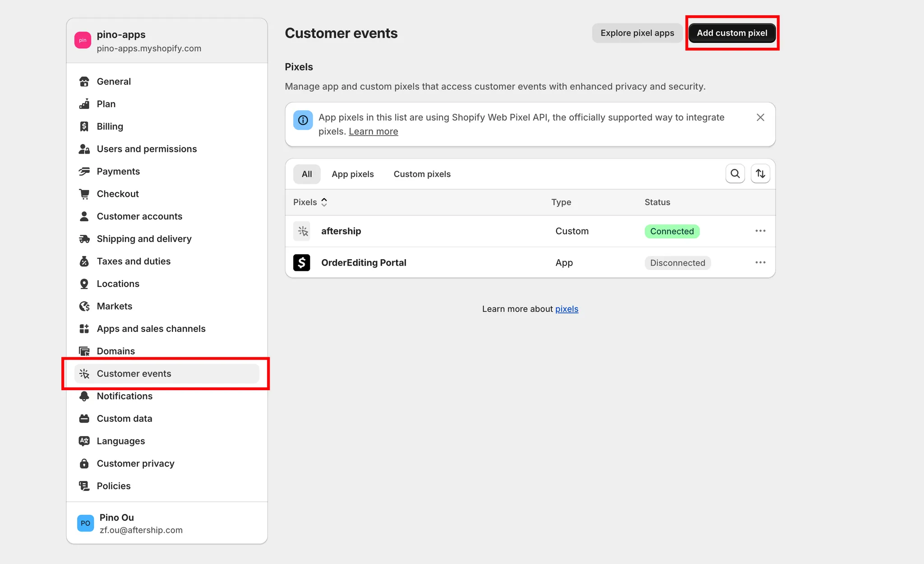This screenshot has width=924, height=564.
Task: Click the search pixels magnifier icon
Action: (735, 174)
